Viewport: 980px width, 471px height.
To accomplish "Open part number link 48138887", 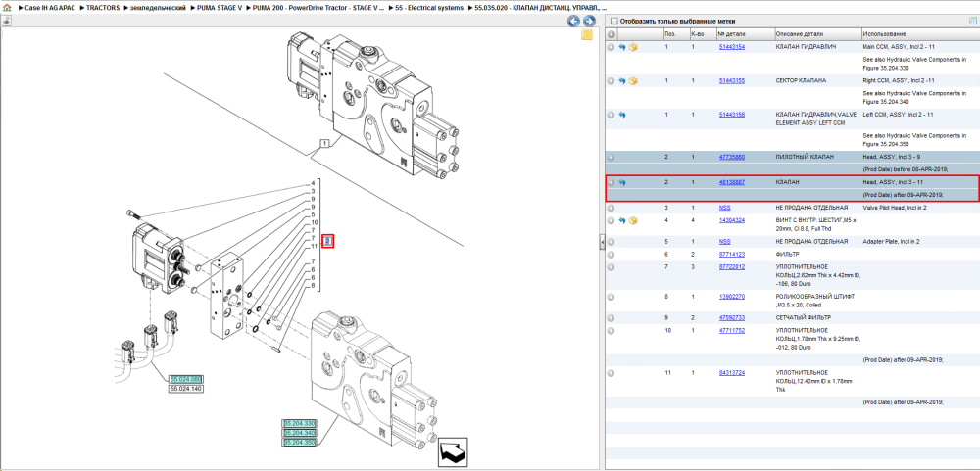I will click(x=732, y=182).
